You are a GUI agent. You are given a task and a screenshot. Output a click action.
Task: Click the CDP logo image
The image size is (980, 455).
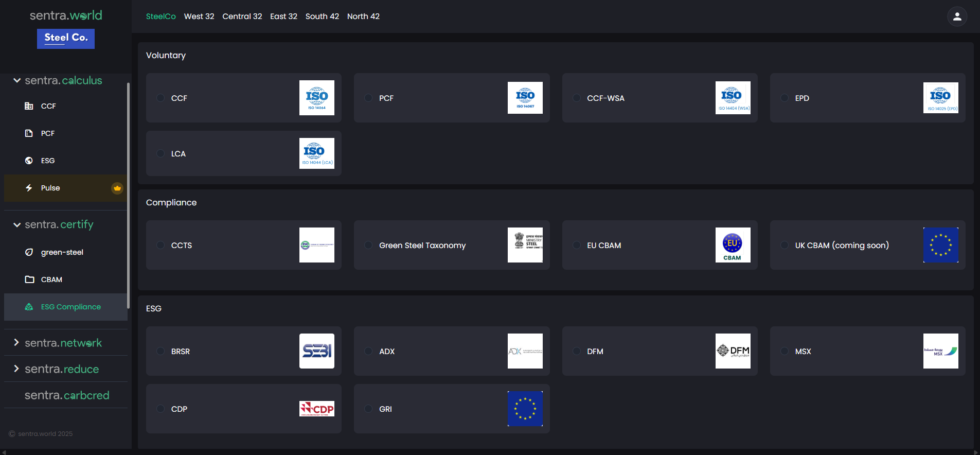(x=317, y=409)
